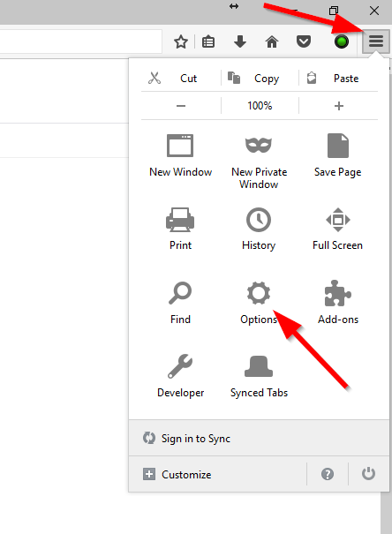Click the Print printer icon

click(x=180, y=220)
